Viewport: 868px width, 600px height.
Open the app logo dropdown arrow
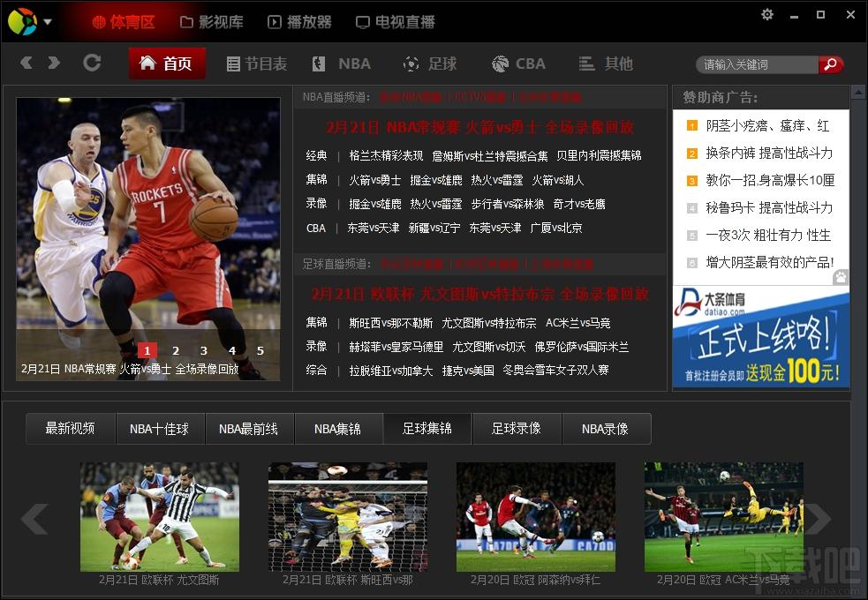pyautogui.click(x=48, y=22)
